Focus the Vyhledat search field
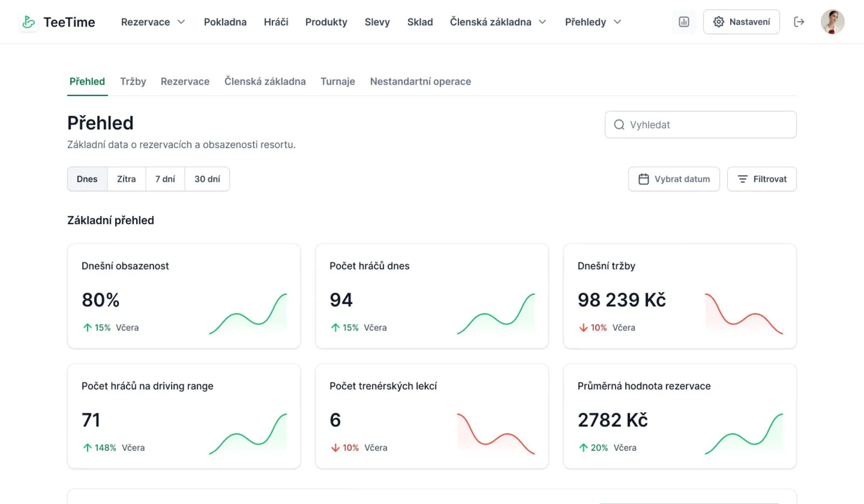Image resolution: width=864 pixels, height=504 pixels. (x=700, y=125)
